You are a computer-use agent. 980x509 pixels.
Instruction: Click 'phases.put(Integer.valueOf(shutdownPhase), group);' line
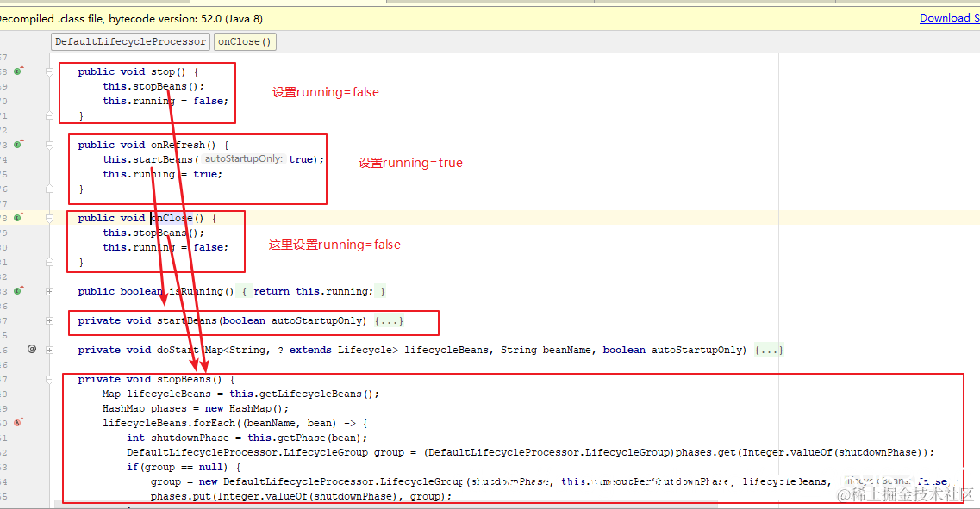coord(301,496)
